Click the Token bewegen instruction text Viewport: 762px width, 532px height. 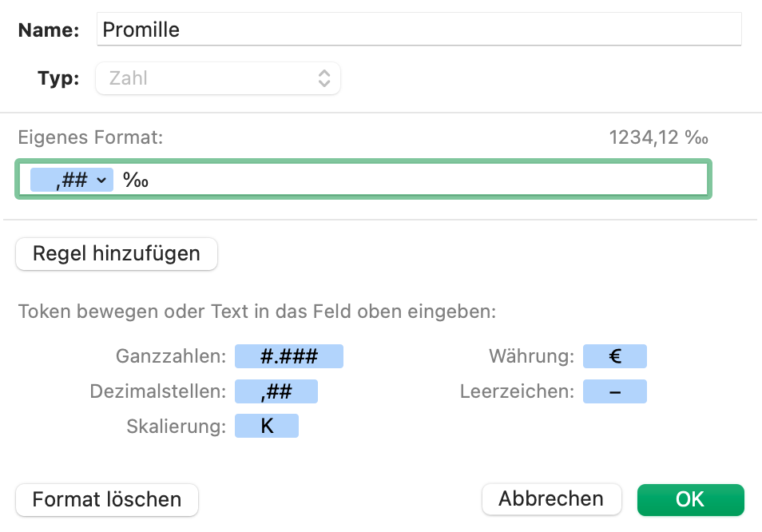tap(256, 312)
